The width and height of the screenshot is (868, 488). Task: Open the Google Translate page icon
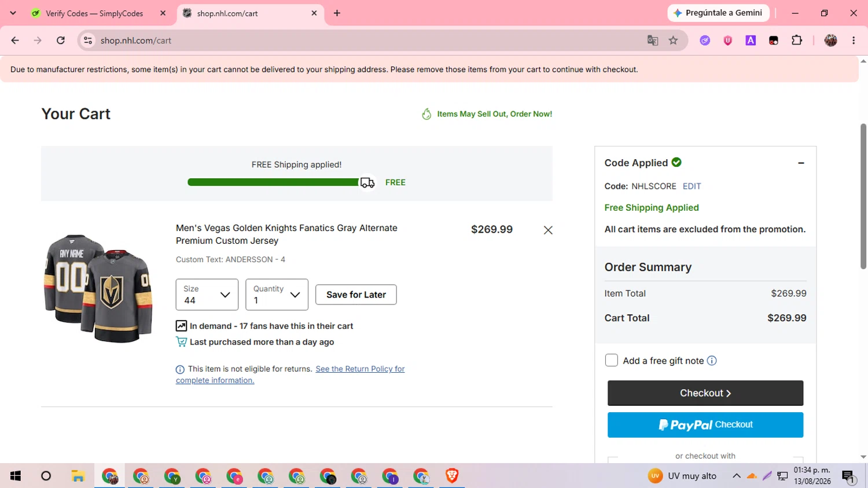653,41
